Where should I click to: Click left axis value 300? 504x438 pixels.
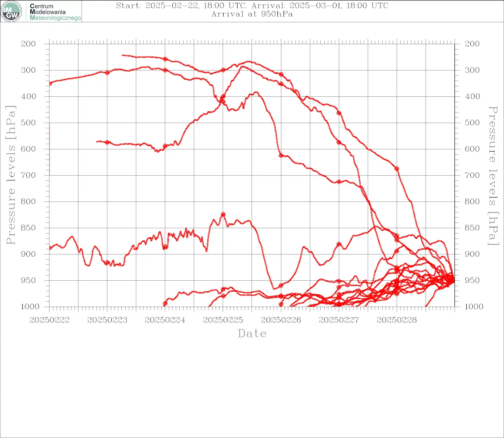(28, 70)
